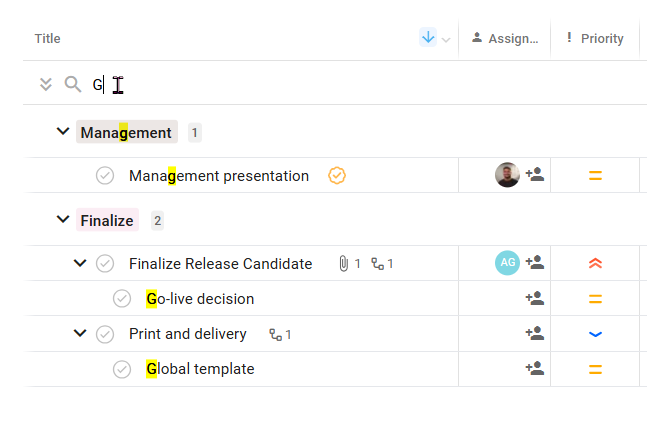Click the search magnifier icon
Screen dimensions: 647x429
72,84
